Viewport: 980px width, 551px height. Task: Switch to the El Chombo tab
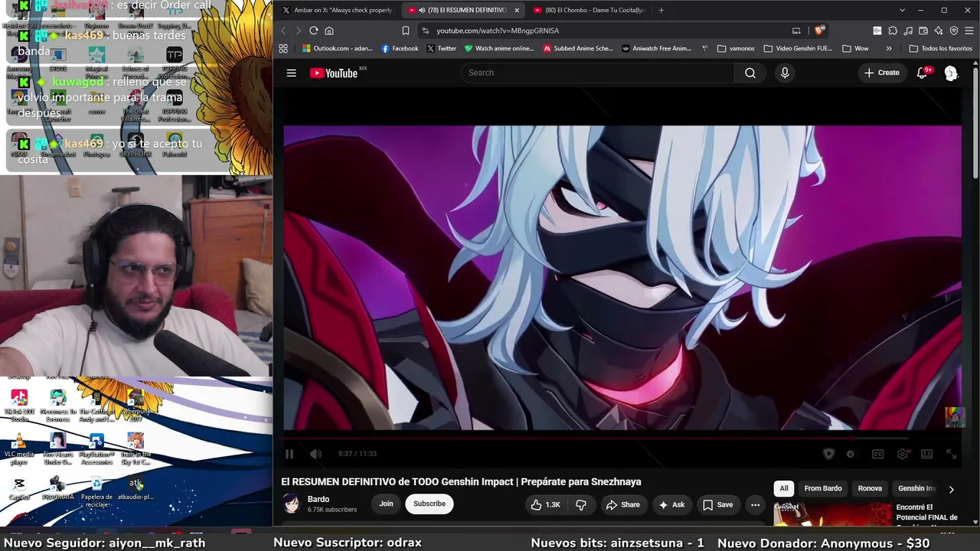click(x=589, y=10)
